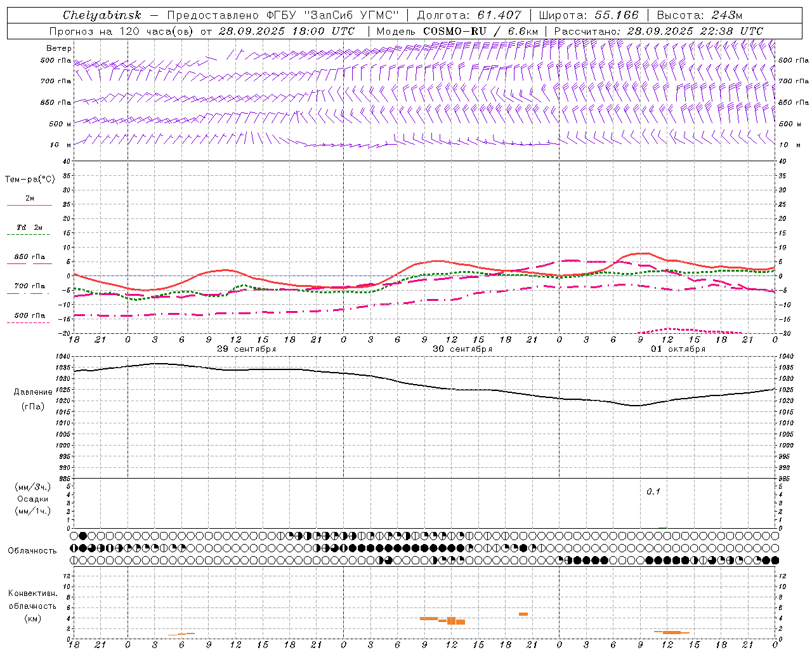Click the 'Конвективн.' convective cloud label
Viewport: 812px width, 650px height.
[33, 594]
